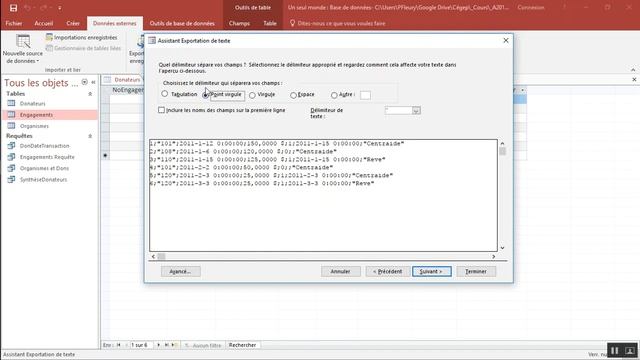640x360 pixels.
Task: Click the Autre custom delimiter field
Action: 365,95
